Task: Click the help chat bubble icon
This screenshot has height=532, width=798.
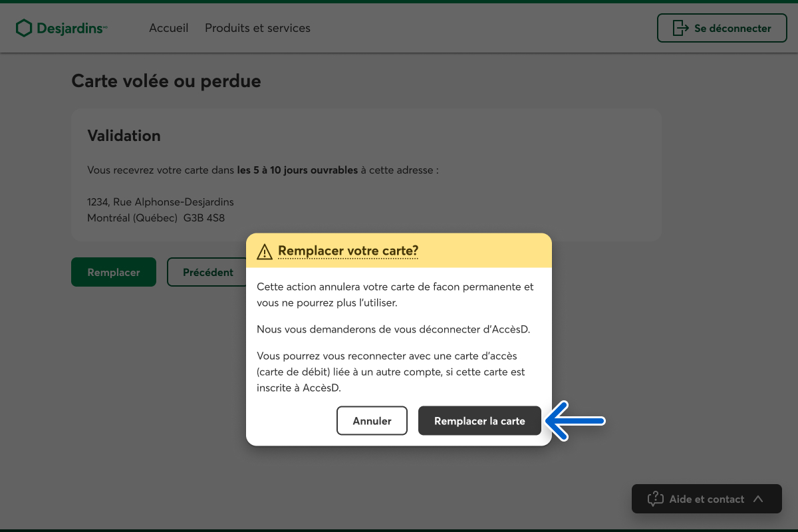Action: tap(655, 499)
